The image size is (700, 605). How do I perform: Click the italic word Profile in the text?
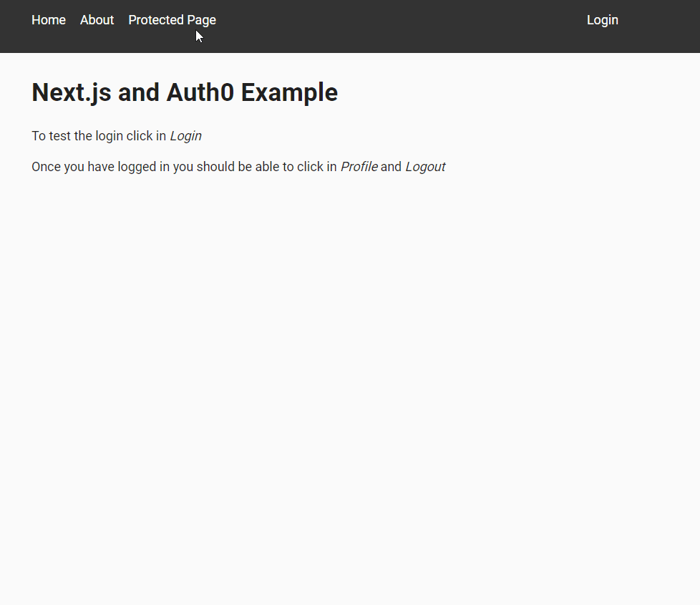click(x=359, y=167)
